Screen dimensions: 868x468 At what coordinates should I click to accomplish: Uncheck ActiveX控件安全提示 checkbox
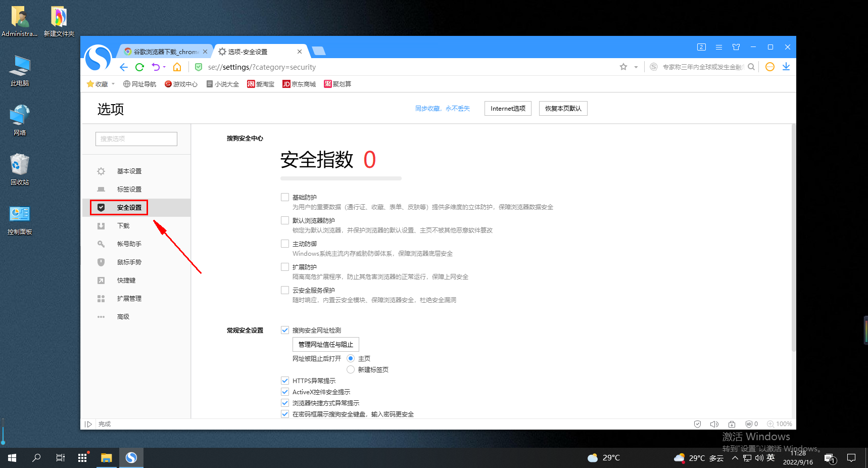pyautogui.click(x=285, y=392)
